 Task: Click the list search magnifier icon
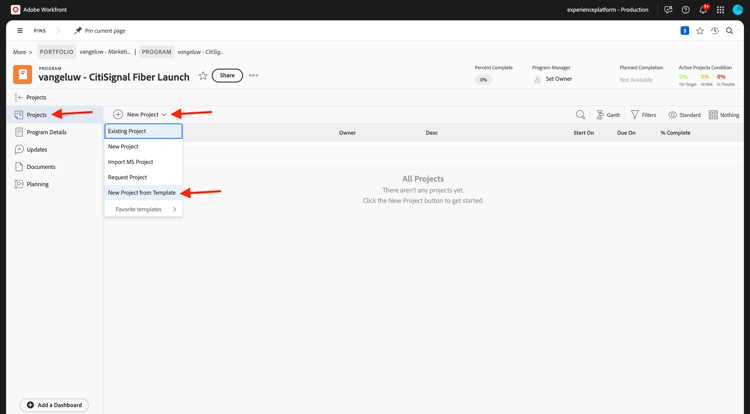click(x=580, y=115)
